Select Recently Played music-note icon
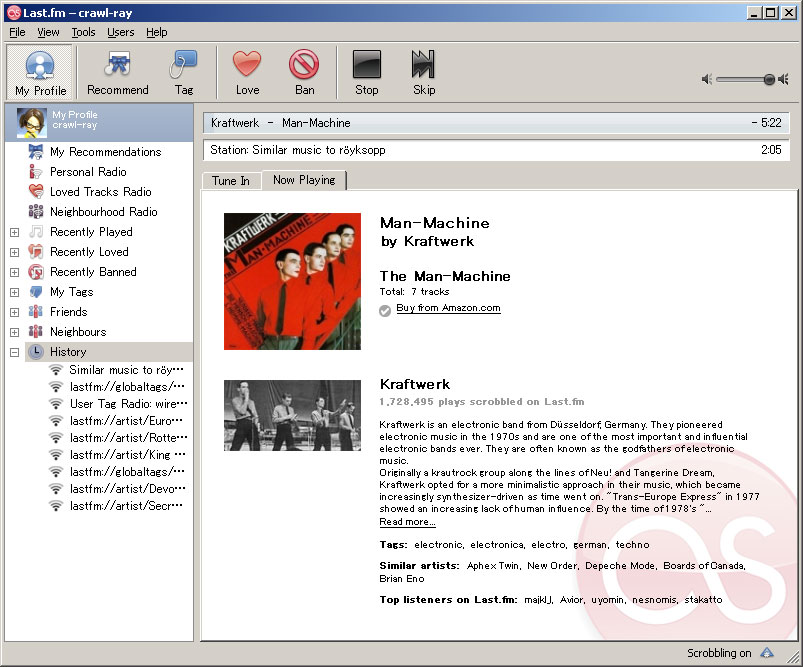 pos(36,232)
